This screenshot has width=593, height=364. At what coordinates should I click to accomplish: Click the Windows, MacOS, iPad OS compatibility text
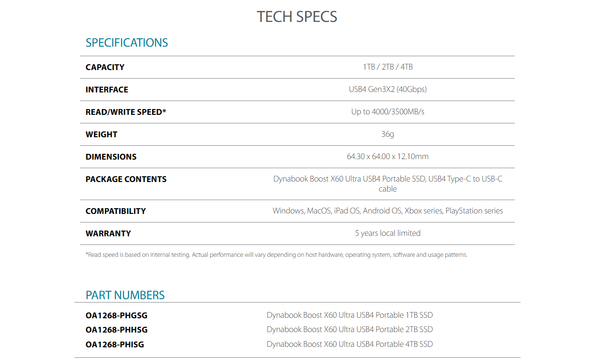pos(388,211)
